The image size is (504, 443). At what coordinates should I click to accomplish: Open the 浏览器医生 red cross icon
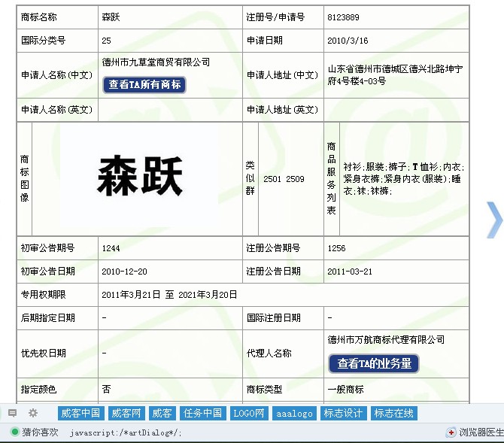point(451,432)
